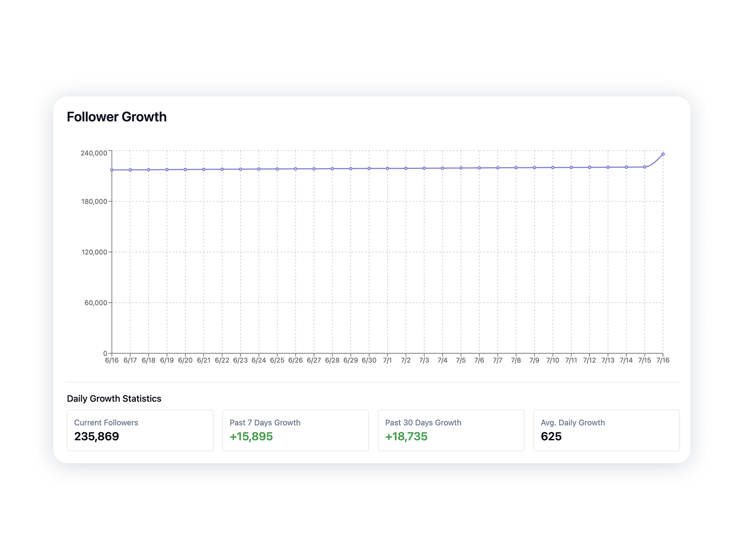Open the Past 30 Days Growth card

pyautogui.click(x=451, y=430)
